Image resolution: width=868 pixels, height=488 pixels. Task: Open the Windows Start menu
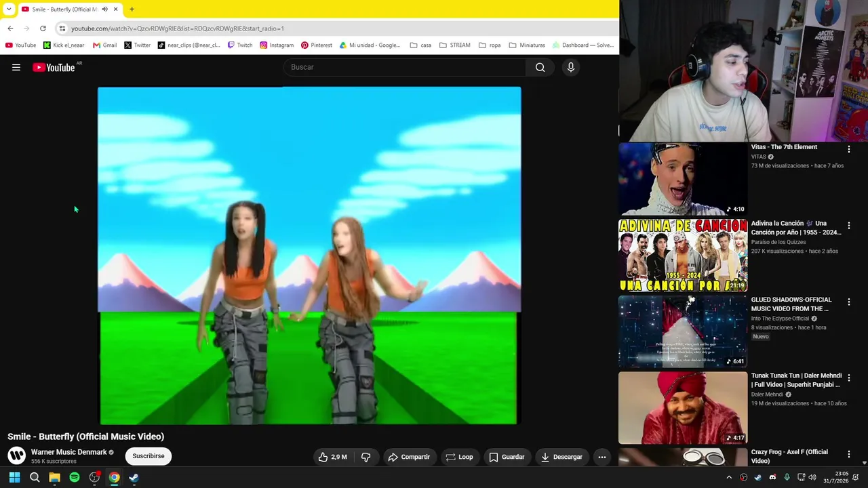pyautogui.click(x=14, y=477)
